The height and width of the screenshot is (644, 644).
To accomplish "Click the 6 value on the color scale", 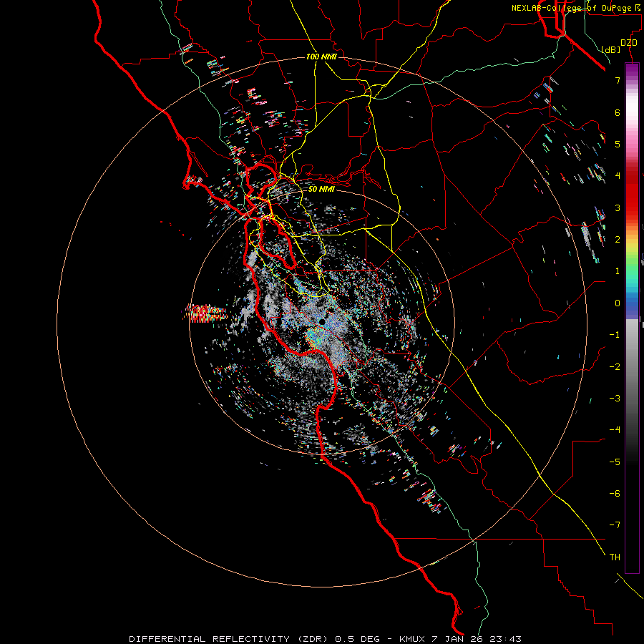I will click(618, 112).
